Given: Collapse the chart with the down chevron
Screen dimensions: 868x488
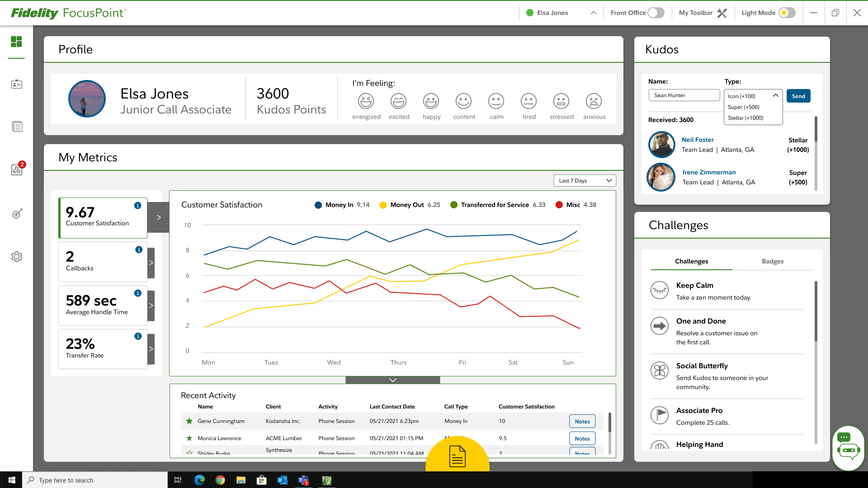Looking at the screenshot, I should (392, 380).
